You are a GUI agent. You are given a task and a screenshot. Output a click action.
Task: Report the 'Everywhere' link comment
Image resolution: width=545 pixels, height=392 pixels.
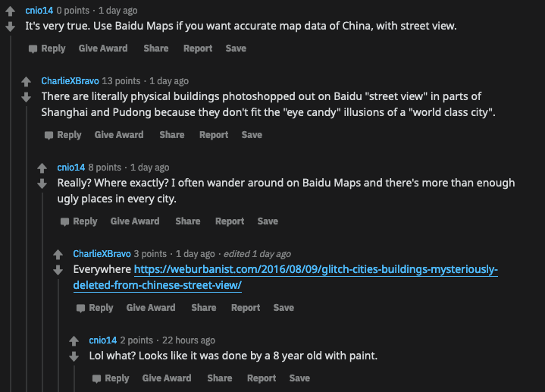[x=246, y=308]
